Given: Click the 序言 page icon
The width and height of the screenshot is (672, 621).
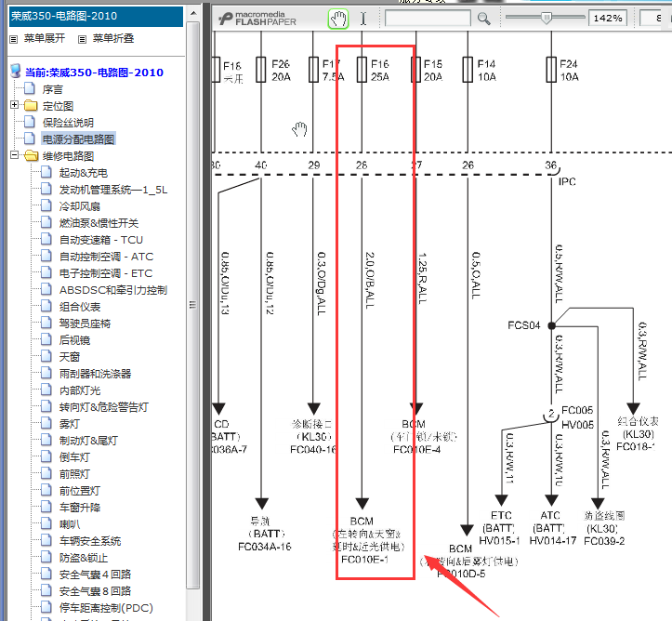Looking at the screenshot, I should click(x=30, y=88).
